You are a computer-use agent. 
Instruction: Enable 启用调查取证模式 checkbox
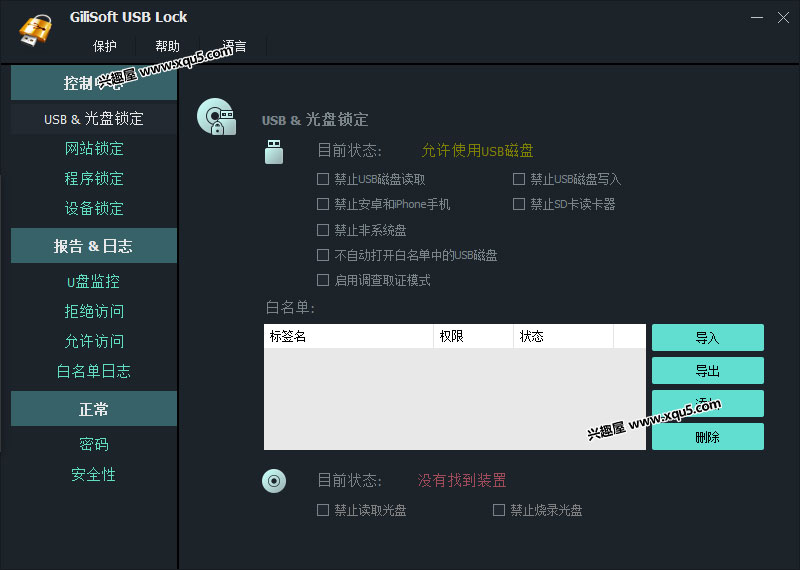(322, 280)
